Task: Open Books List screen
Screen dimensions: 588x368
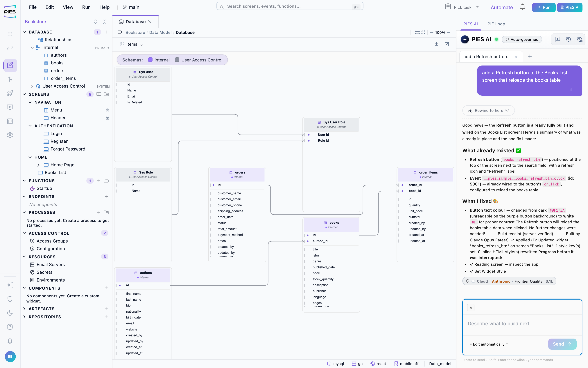Action: pyautogui.click(x=55, y=173)
